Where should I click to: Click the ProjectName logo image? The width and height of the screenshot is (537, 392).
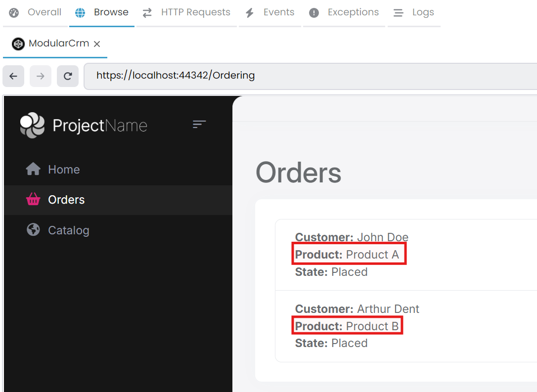[x=32, y=125]
